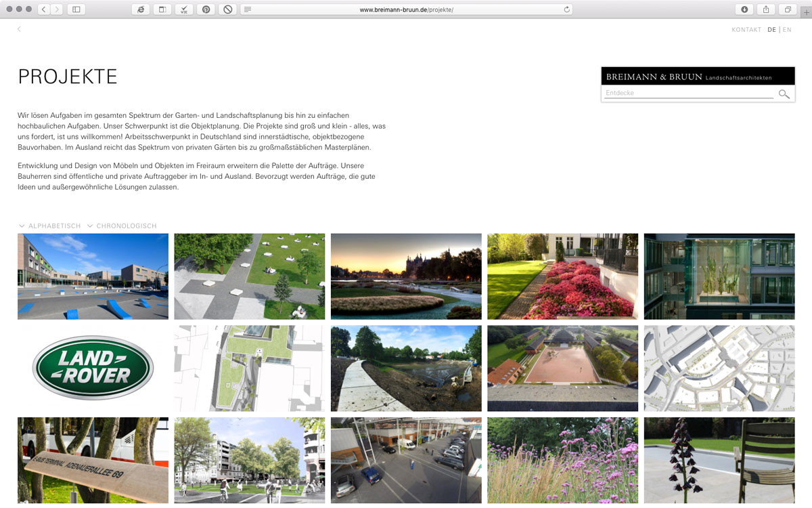Open the castle at sunset project thumbnail
This screenshot has height=508, width=812.
(x=406, y=276)
